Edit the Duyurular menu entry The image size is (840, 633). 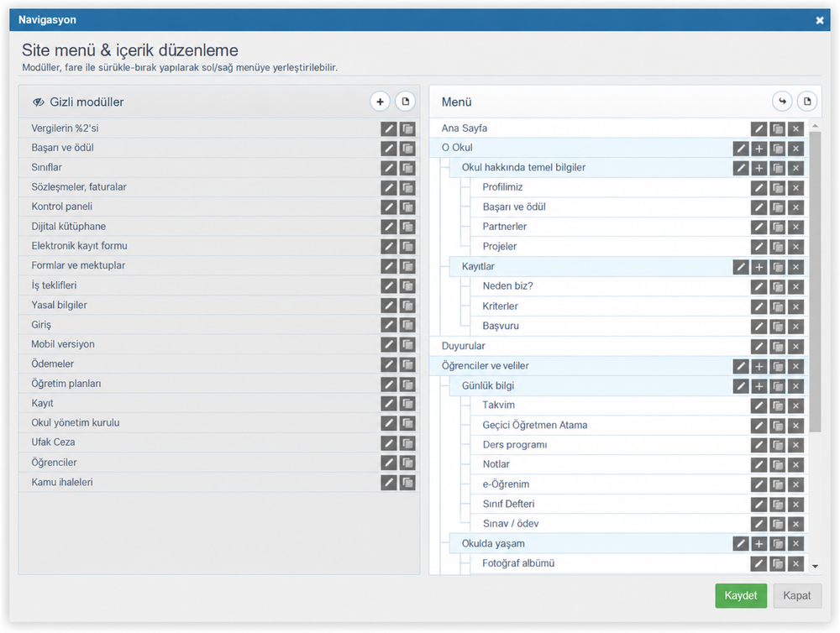(x=759, y=347)
